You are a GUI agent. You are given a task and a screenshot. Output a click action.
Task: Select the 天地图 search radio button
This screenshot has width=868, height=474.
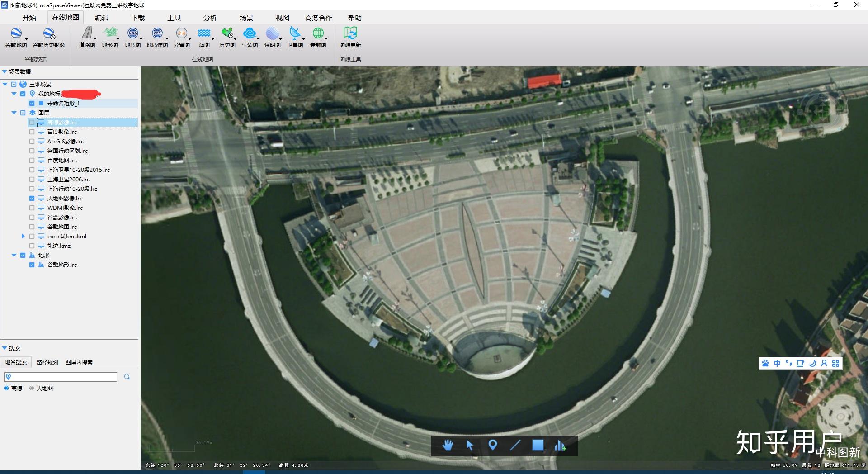32,388
